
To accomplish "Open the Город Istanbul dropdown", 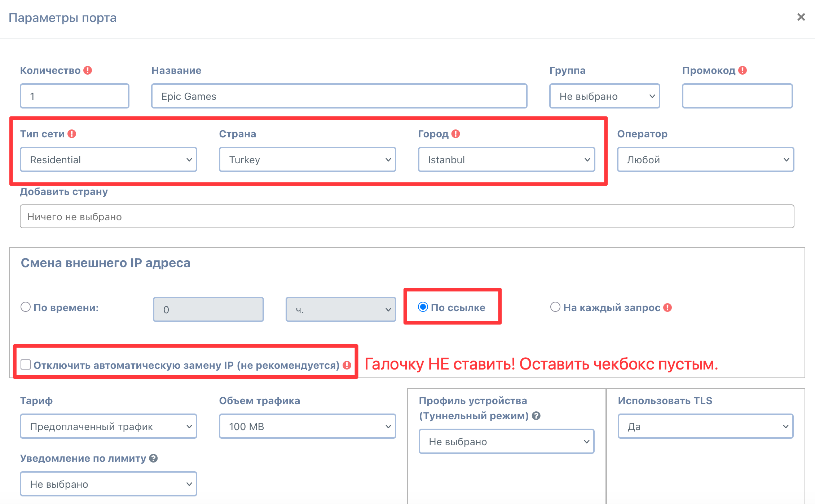I will (x=507, y=159).
